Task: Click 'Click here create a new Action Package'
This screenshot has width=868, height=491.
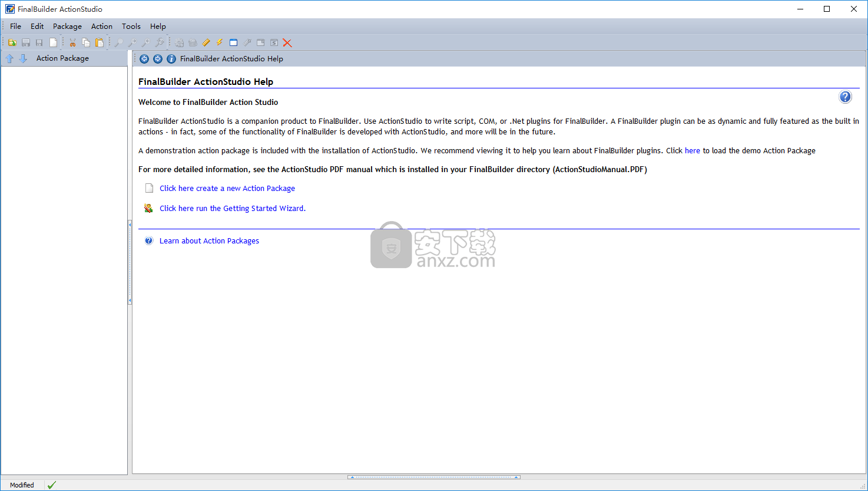Action: click(x=227, y=188)
